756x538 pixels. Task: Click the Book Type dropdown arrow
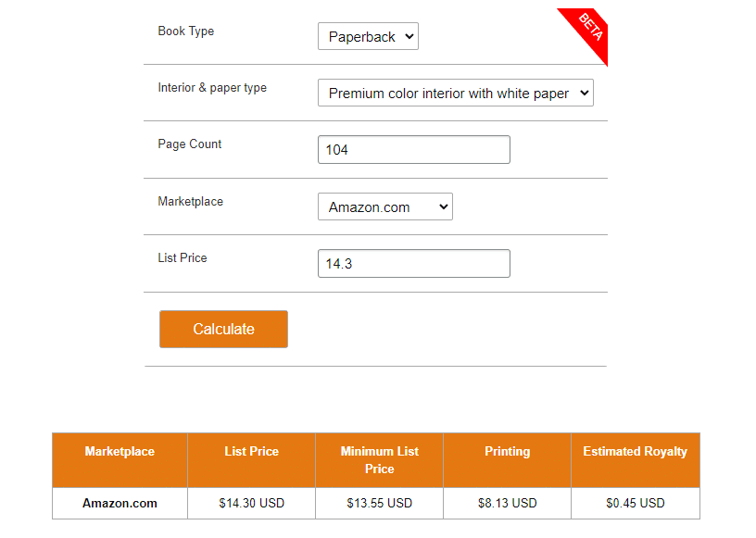coord(409,36)
